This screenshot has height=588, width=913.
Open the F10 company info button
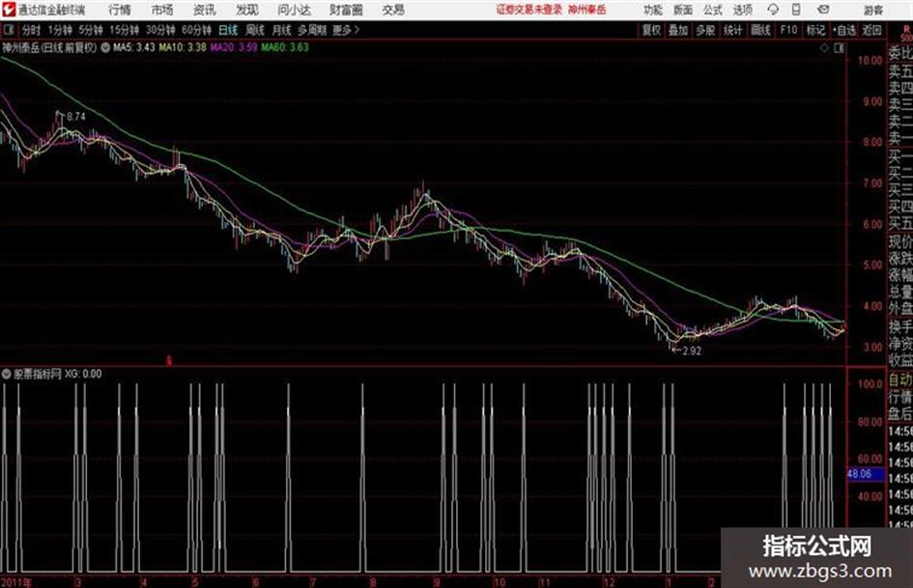coord(788,30)
